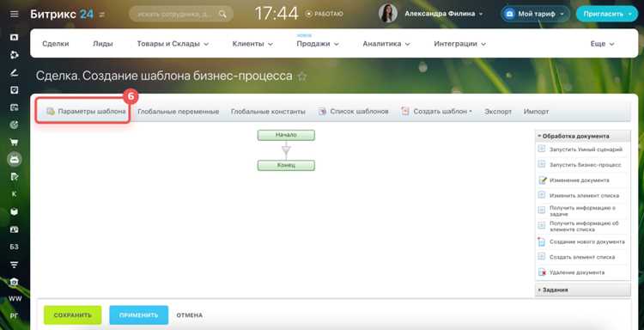Select Получить информацию о задаче action

582,211
